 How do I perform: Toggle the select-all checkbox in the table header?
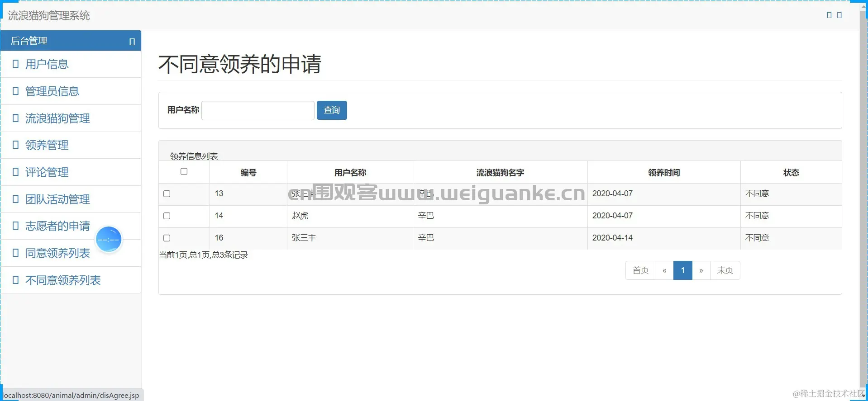tap(184, 171)
